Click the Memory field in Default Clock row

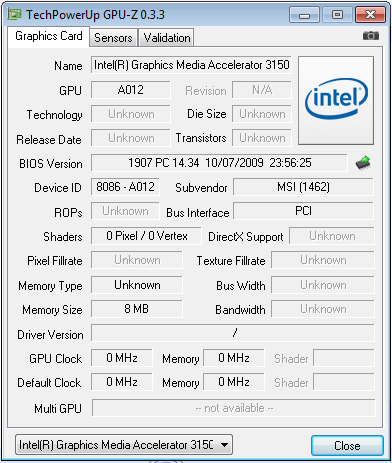point(234,382)
